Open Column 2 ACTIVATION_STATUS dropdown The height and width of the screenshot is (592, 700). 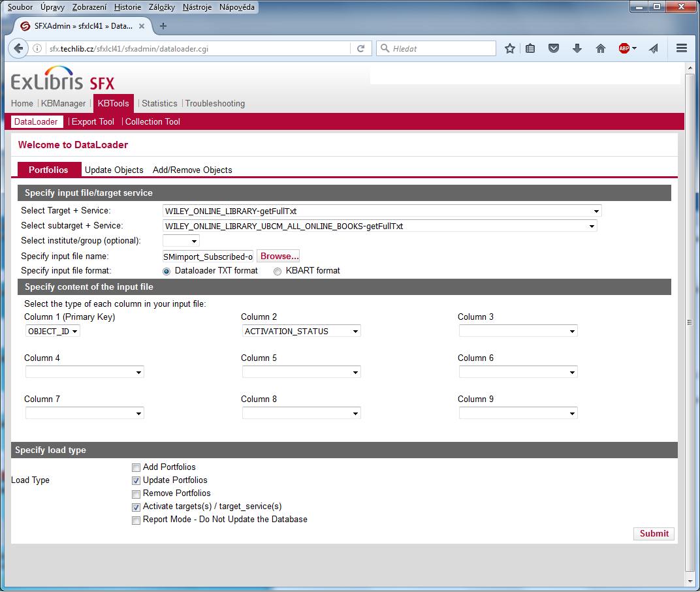pos(301,331)
